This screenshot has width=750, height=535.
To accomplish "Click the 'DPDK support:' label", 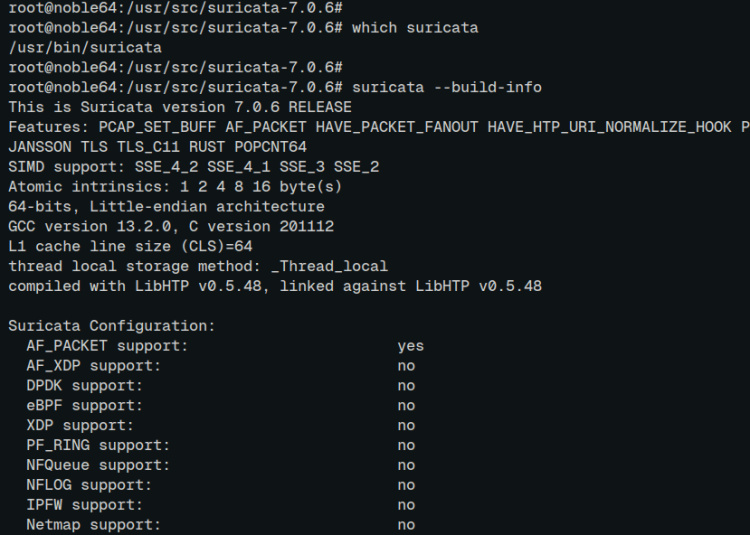I will click(84, 386).
